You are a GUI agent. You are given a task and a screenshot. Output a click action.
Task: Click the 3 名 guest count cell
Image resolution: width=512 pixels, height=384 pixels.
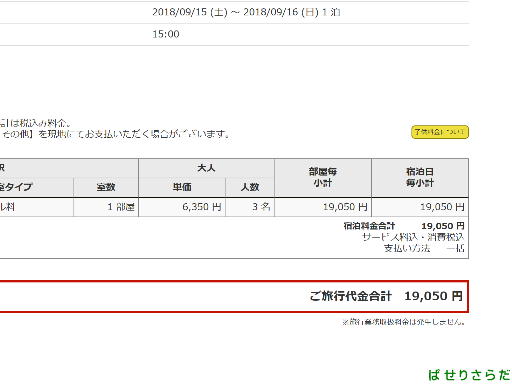(x=250, y=207)
